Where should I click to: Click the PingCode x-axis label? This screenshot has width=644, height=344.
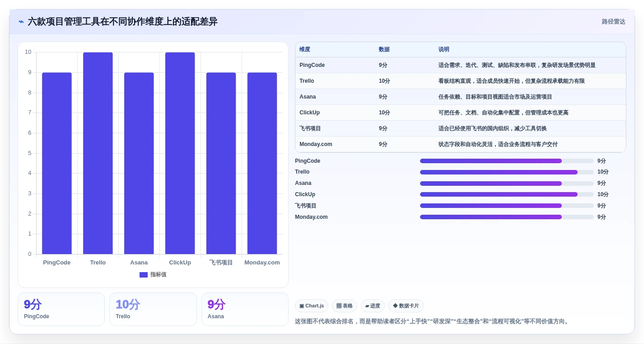[57, 263]
